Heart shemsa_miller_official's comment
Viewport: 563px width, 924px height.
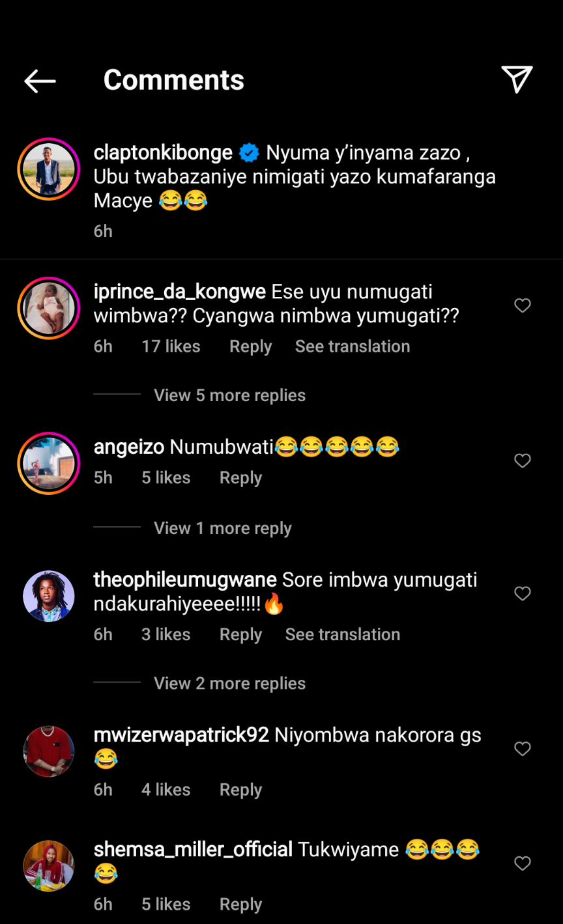523,864
